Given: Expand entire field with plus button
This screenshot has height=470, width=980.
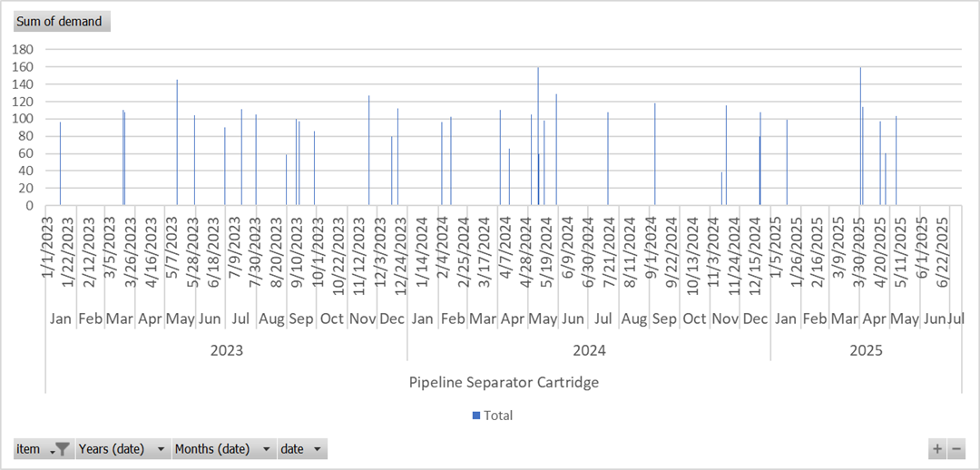Looking at the screenshot, I should point(937,448).
